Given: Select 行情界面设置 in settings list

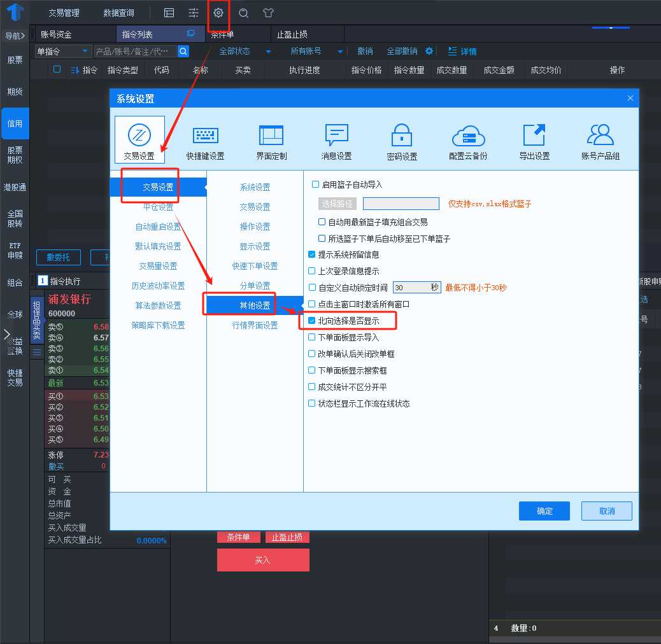Looking at the screenshot, I should (x=255, y=325).
